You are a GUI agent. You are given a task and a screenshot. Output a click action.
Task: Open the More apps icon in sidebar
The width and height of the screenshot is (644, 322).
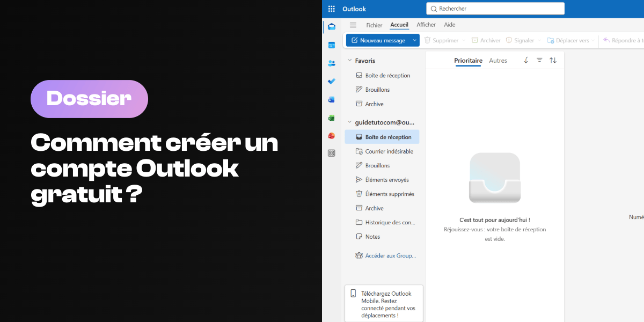click(332, 153)
